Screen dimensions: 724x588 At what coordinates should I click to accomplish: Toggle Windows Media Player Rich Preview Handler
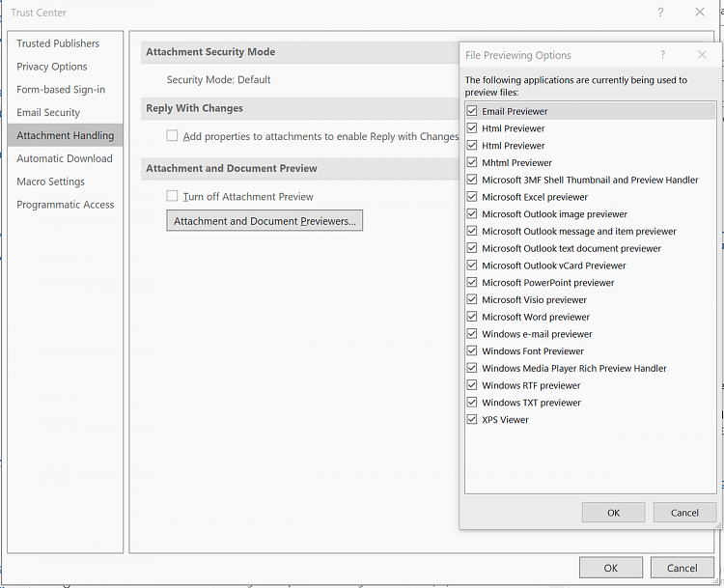click(x=472, y=367)
